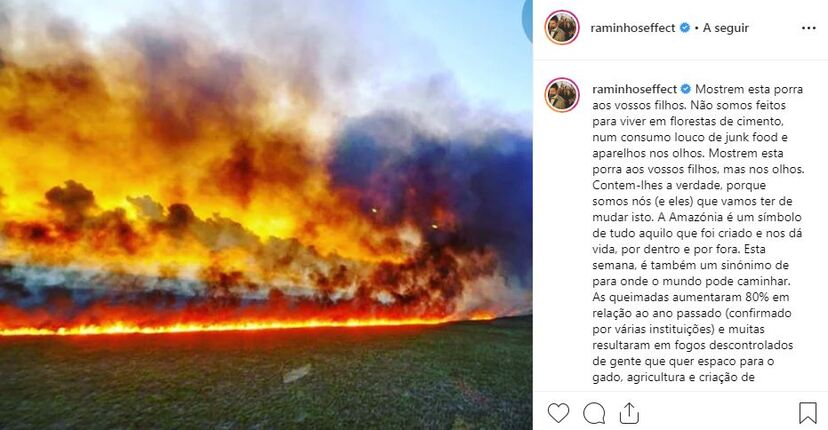Click the last caption line 'gado, agricultura e criação de'

pyautogui.click(x=673, y=377)
